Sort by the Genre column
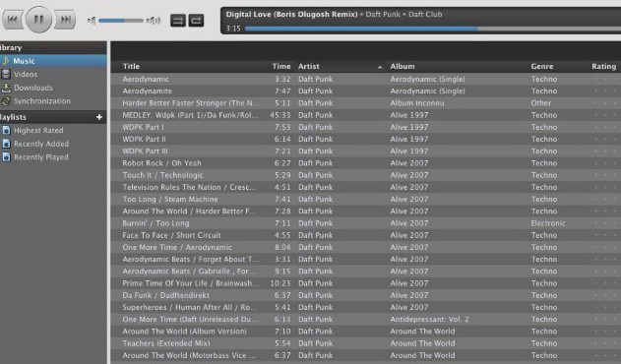The image size is (621, 364). tap(542, 66)
